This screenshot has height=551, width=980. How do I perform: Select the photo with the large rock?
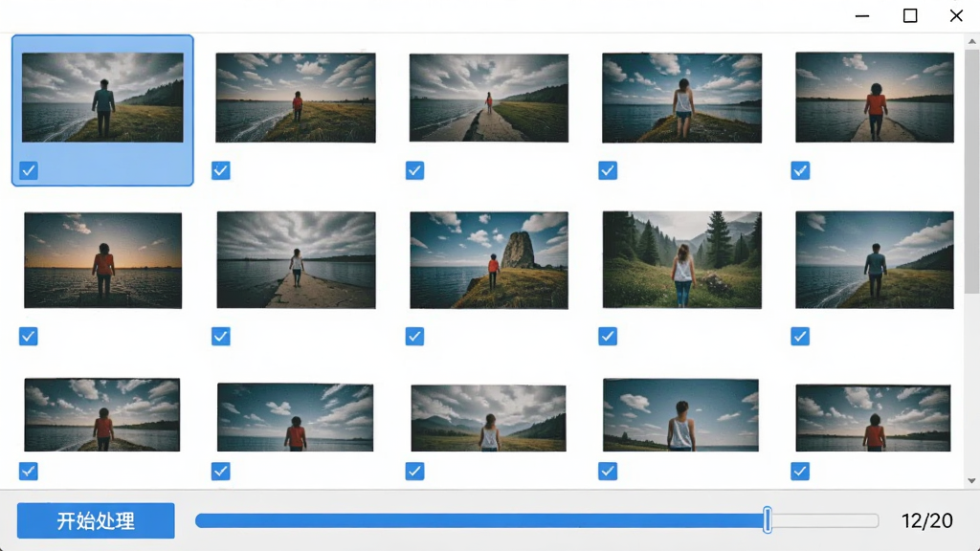[489, 260]
